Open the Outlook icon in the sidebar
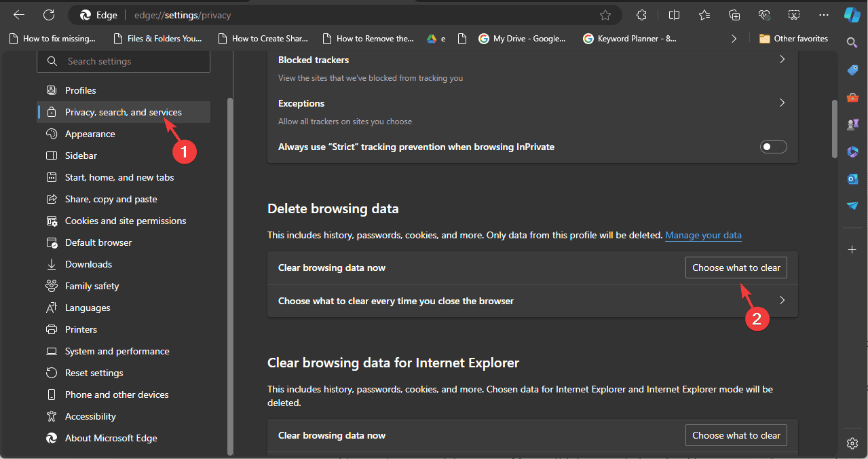Image resolution: width=868 pixels, height=459 pixels. coord(852,179)
